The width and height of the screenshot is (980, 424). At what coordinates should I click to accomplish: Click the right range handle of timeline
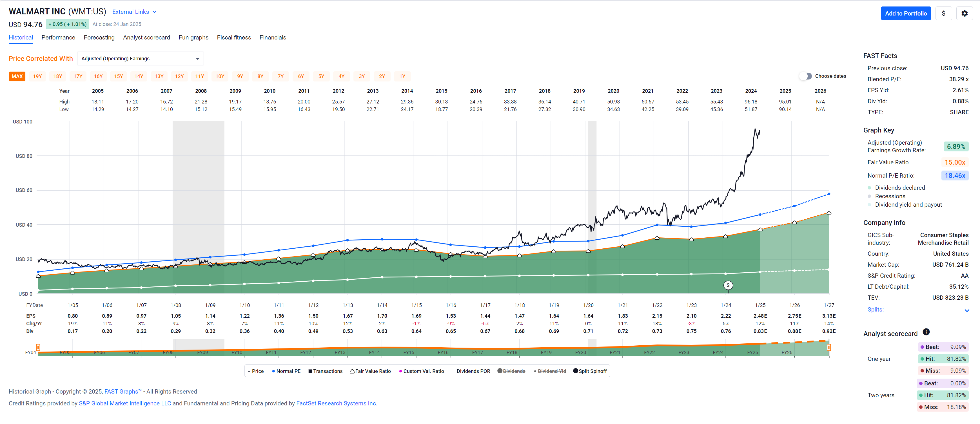tap(828, 347)
